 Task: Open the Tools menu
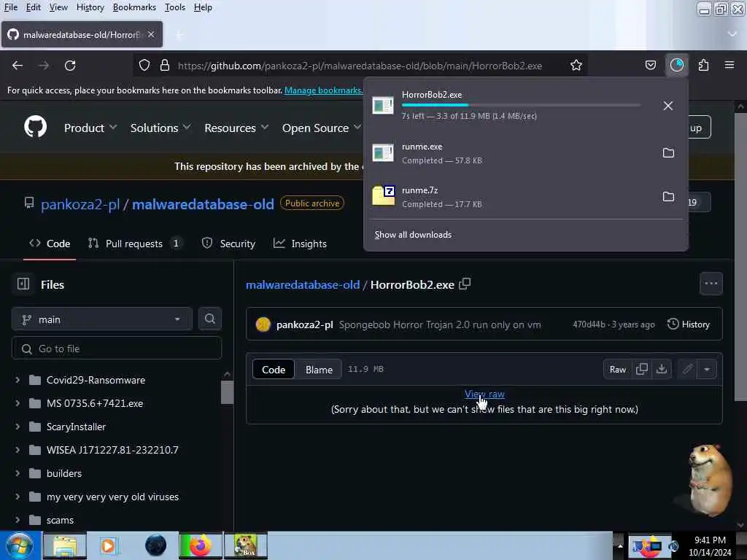click(x=175, y=7)
